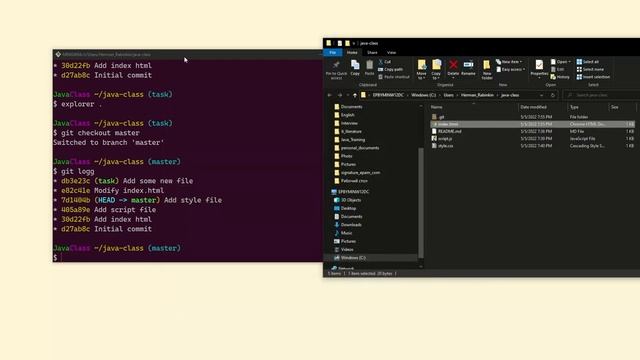This screenshot has height=360, width=640.
Task: Open Photo folder in navigation pane
Action: [343, 156]
